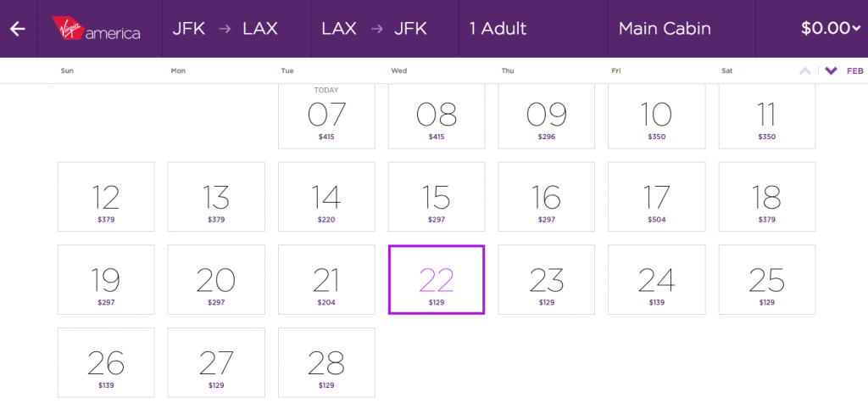This screenshot has width=868, height=415.
Task: Click the back arrow icon
Action: pyautogui.click(x=18, y=29)
